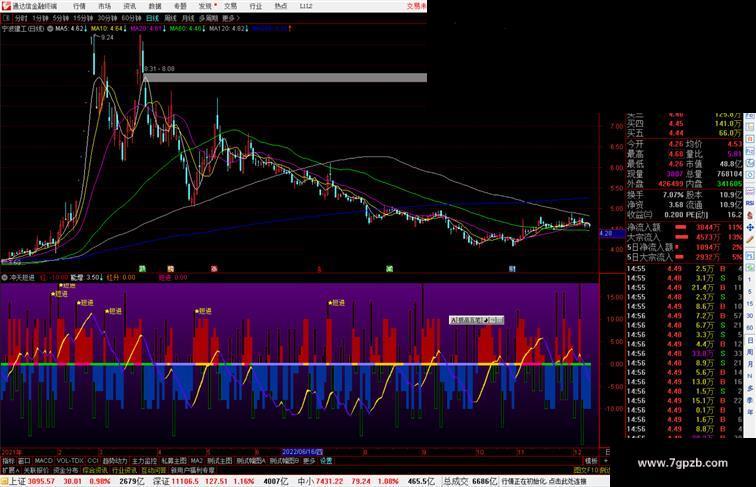Open the 互动问答 tab
Screen dimensions: 756x487
[x=153, y=470]
